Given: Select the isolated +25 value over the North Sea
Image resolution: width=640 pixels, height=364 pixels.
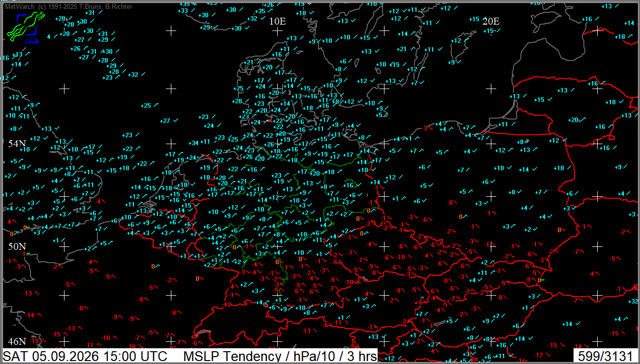Looking at the screenshot, I should (x=146, y=106).
